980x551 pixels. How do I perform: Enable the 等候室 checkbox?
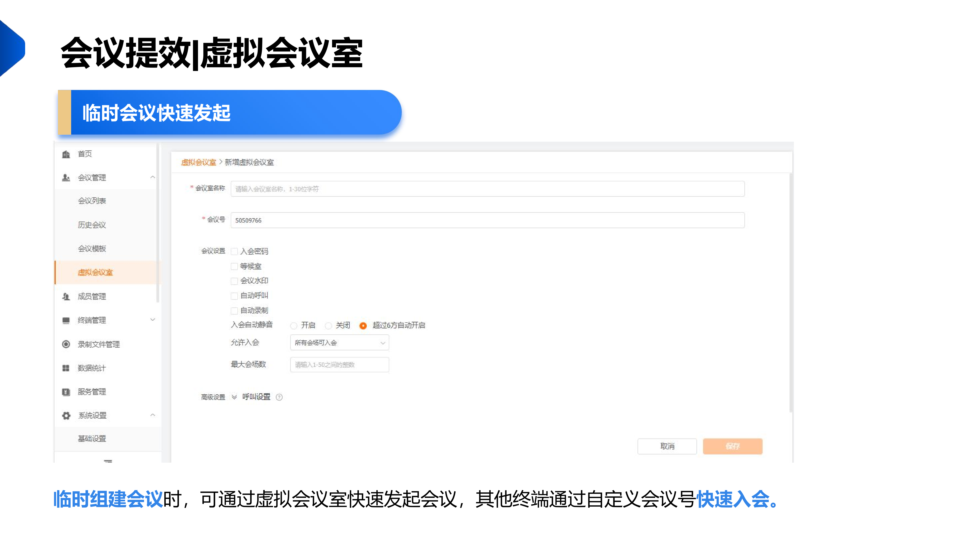(x=234, y=266)
